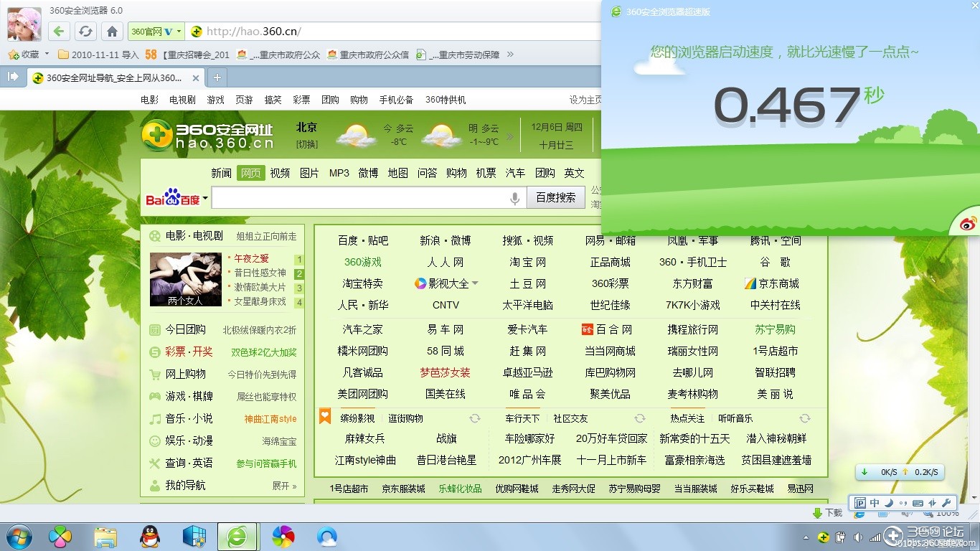Screen dimensions: 980x551
Task: Toggle the IME 中 language mode
Action: pos(875,503)
